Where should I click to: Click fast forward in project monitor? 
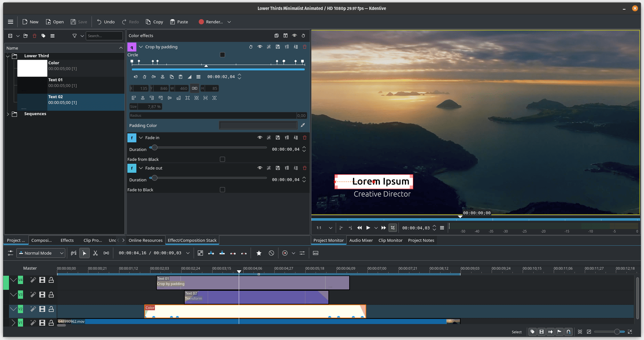pyautogui.click(x=383, y=228)
